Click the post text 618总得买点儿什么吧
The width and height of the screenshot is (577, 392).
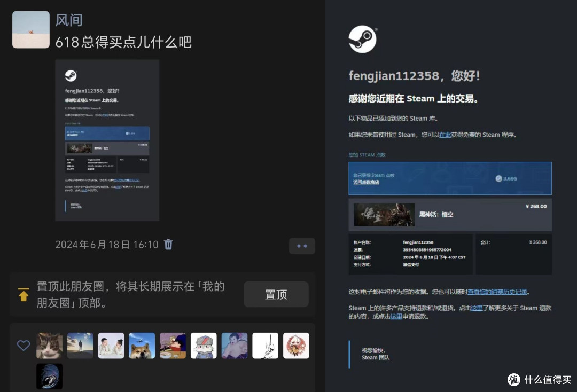click(x=123, y=42)
